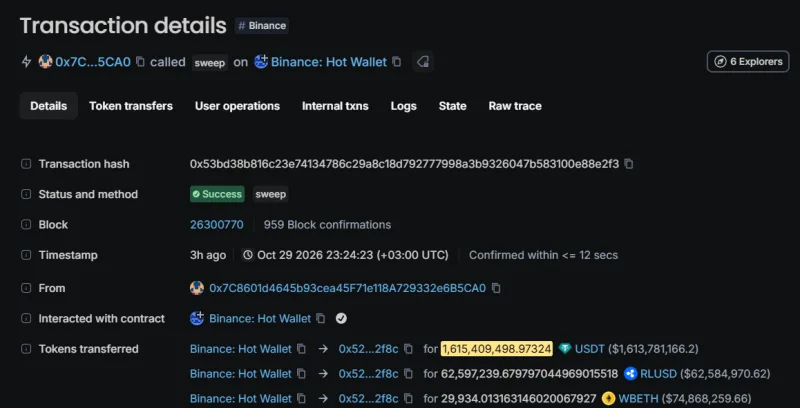Open Binance: Hot Wallet sender in WBETH row
The width and height of the screenshot is (800, 408).
coord(240,398)
